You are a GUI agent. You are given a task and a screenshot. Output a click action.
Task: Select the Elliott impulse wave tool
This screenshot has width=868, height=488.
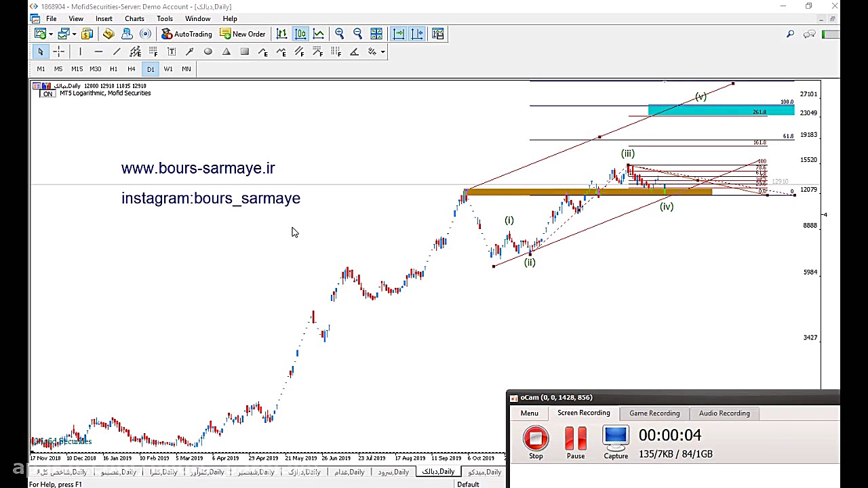pyautogui.click(x=263, y=52)
